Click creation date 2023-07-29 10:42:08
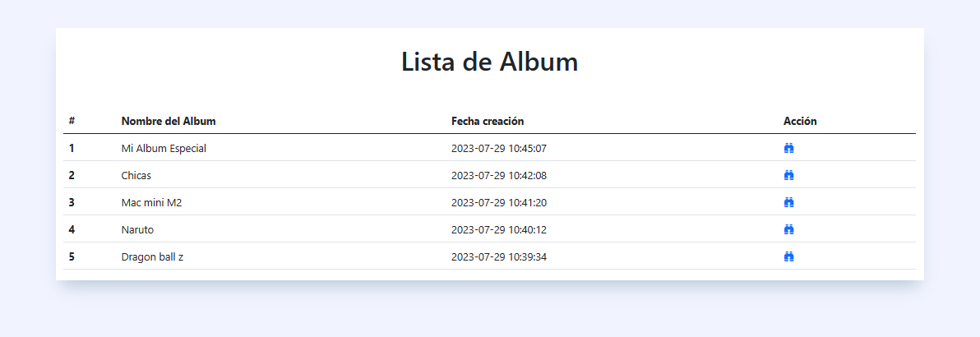This screenshot has height=337, width=980. pos(499,175)
